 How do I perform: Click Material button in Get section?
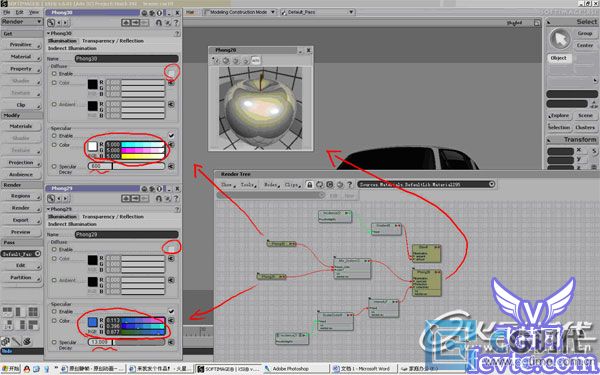(x=21, y=57)
